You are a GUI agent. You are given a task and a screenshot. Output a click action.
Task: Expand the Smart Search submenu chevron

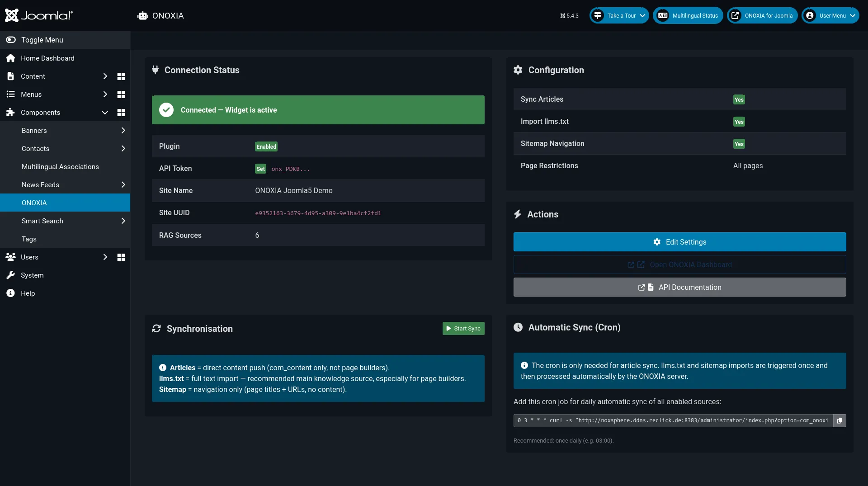click(x=123, y=221)
